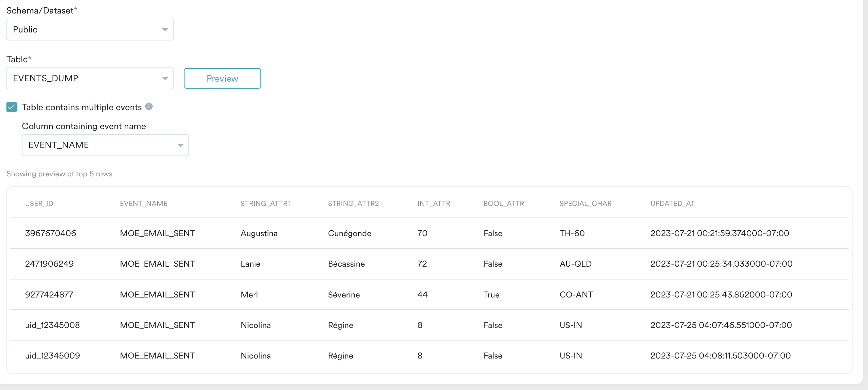Click the BOOL_ATTR column header
The width and height of the screenshot is (868, 390).
coord(503,203)
